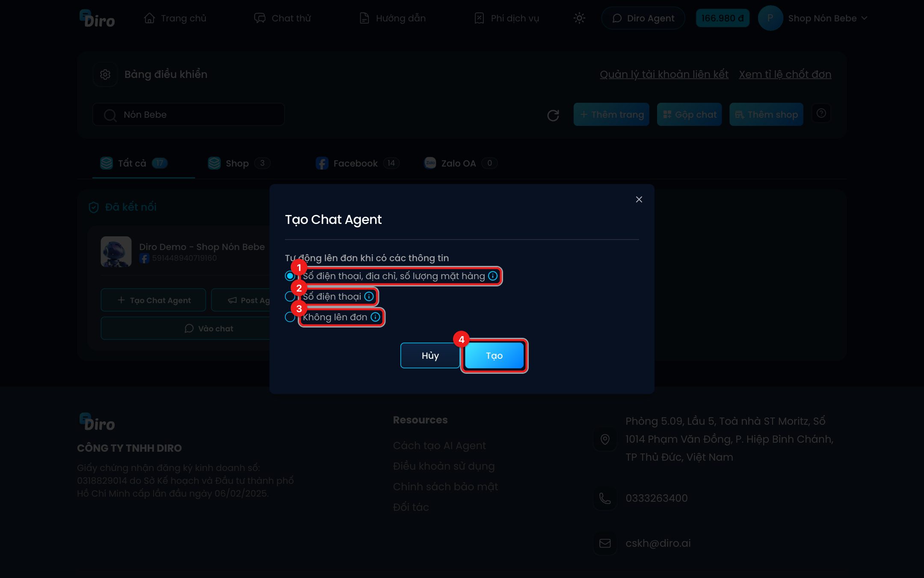Click the Thêm trang button

click(x=611, y=115)
